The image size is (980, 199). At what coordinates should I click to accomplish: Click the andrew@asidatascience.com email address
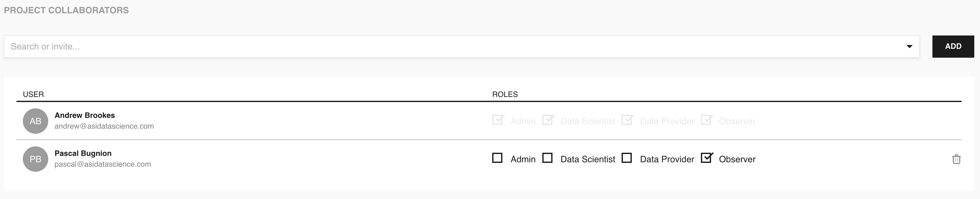coord(104,126)
